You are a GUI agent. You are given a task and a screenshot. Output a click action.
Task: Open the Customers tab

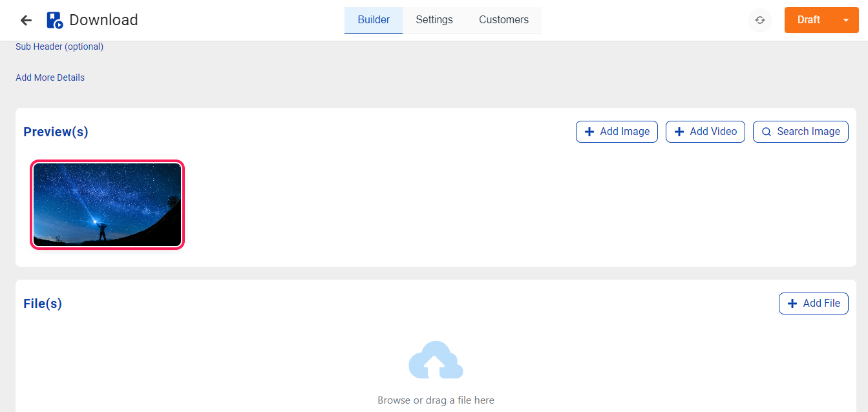click(x=503, y=20)
